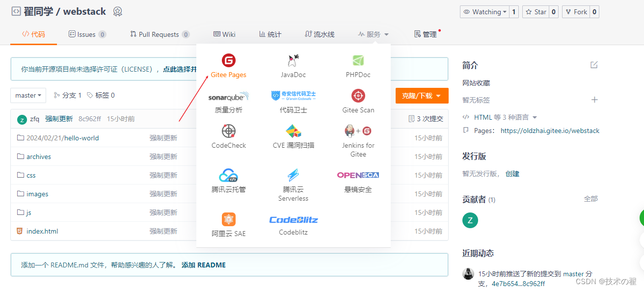Expand the HTML 等 3 种语言 dropdown
The width and height of the screenshot is (644, 290).
(505, 117)
